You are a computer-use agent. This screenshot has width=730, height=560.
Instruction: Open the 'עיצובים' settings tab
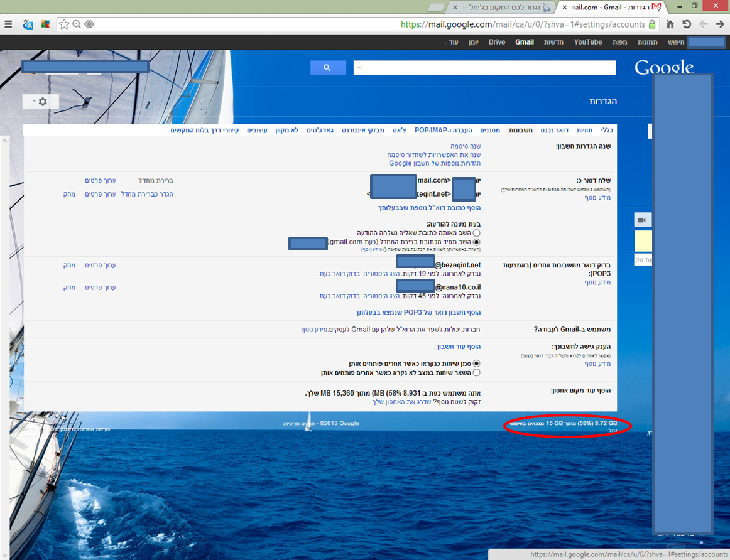click(257, 130)
